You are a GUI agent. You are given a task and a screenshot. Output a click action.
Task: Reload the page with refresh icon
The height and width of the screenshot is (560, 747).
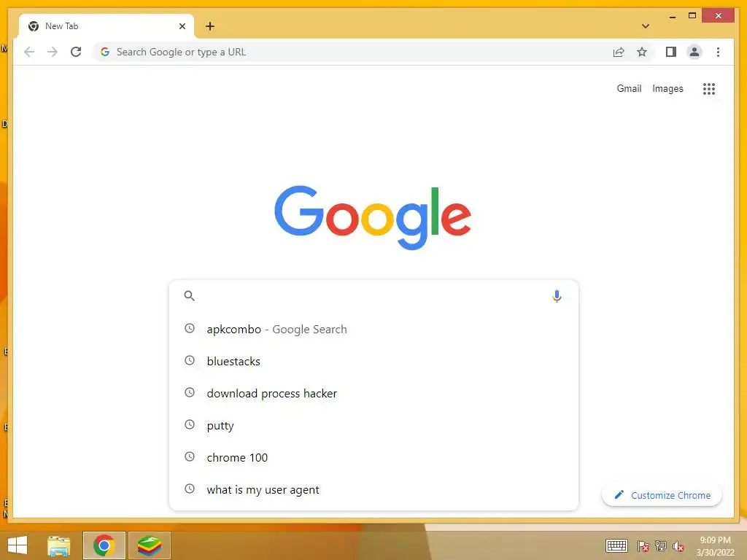pos(76,52)
